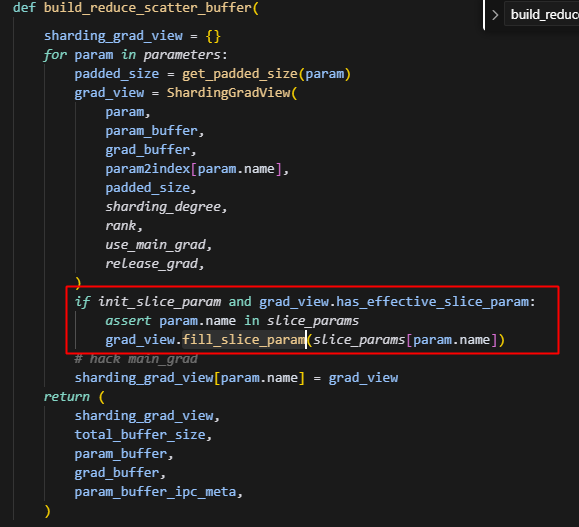Click the padded_size argument inside the ShardingGradView call
The width and height of the screenshot is (579, 527).
pyautogui.click(x=148, y=188)
